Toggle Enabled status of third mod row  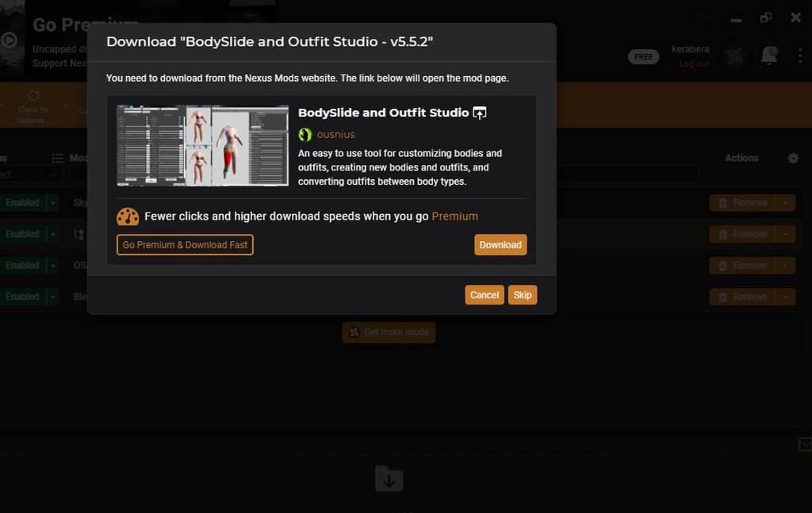pos(22,266)
